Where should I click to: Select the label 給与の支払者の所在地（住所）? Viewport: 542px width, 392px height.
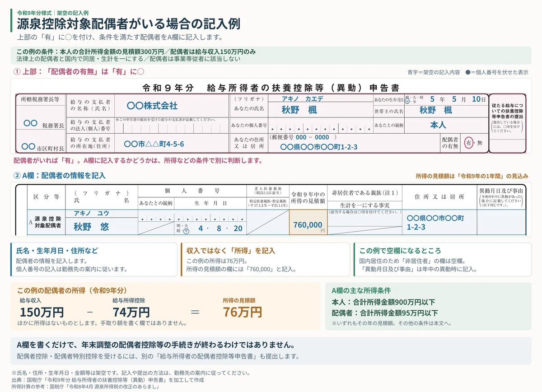coord(90,143)
